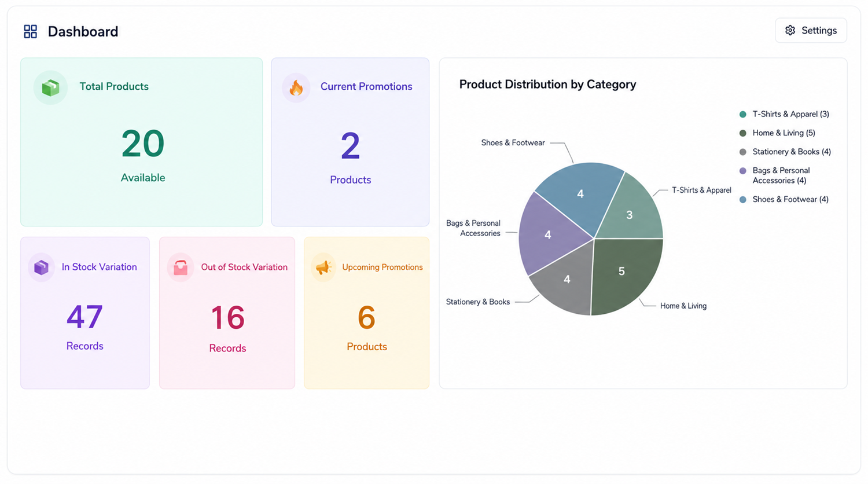
Task: Click the "Home & Living" chart callout label
Action: (x=683, y=306)
